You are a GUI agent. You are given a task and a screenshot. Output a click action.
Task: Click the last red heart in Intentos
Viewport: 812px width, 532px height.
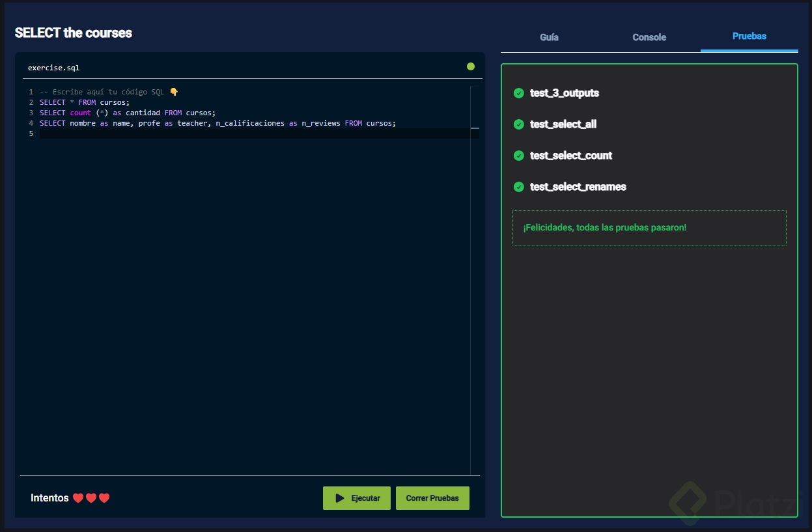coord(104,498)
